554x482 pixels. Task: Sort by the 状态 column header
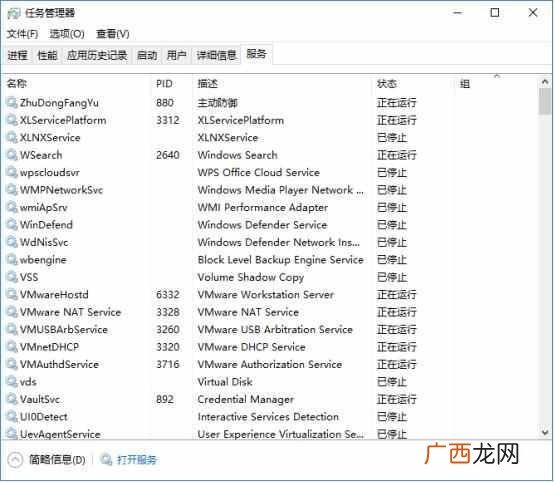(x=387, y=84)
